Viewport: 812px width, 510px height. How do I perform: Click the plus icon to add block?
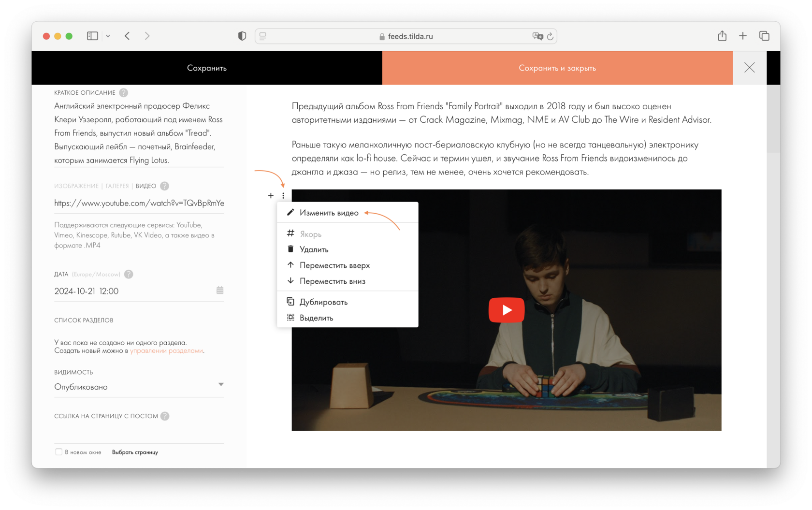(271, 196)
